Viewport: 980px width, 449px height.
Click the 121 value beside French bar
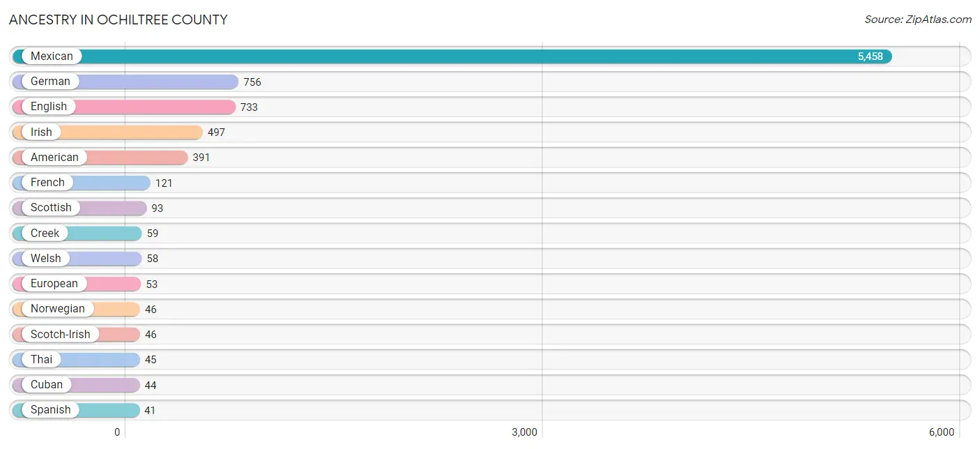coord(164,183)
